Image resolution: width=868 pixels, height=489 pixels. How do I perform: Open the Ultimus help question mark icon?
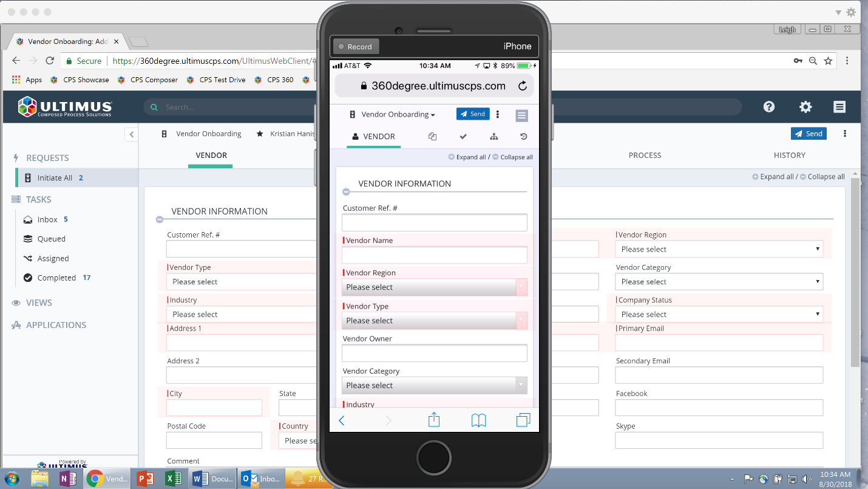(x=769, y=106)
